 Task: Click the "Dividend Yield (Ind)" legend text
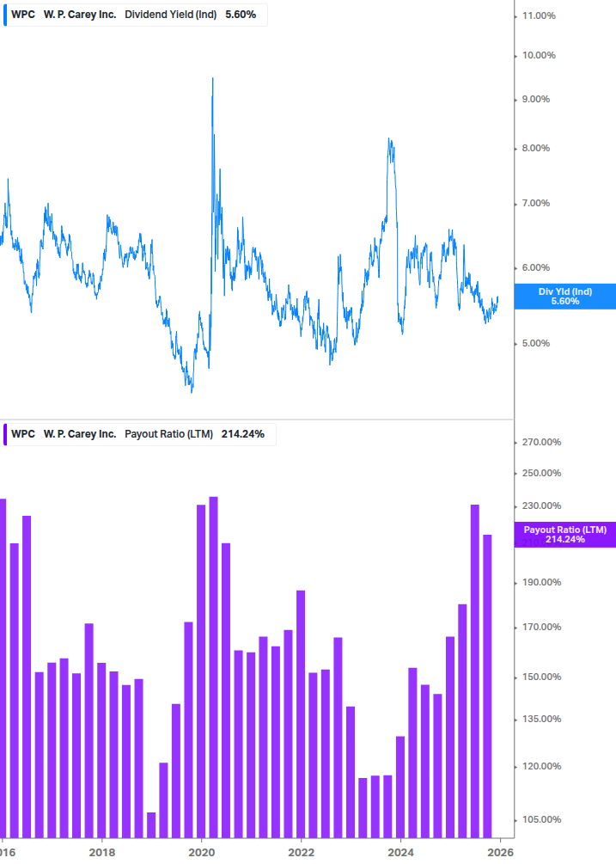[171, 15]
